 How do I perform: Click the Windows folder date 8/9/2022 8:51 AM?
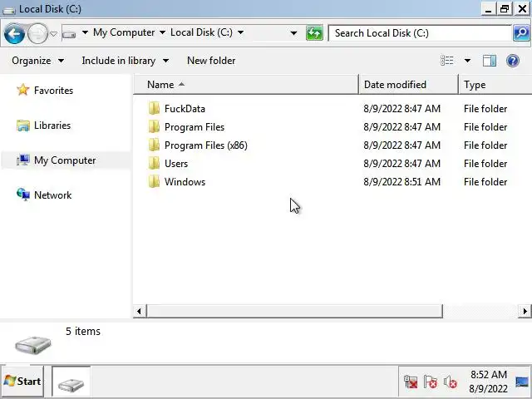tap(402, 182)
